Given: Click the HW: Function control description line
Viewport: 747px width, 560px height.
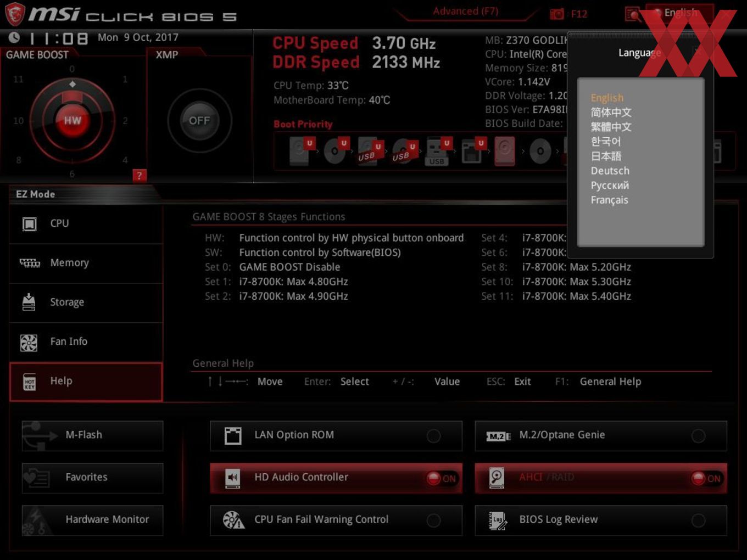Looking at the screenshot, I should tap(334, 238).
